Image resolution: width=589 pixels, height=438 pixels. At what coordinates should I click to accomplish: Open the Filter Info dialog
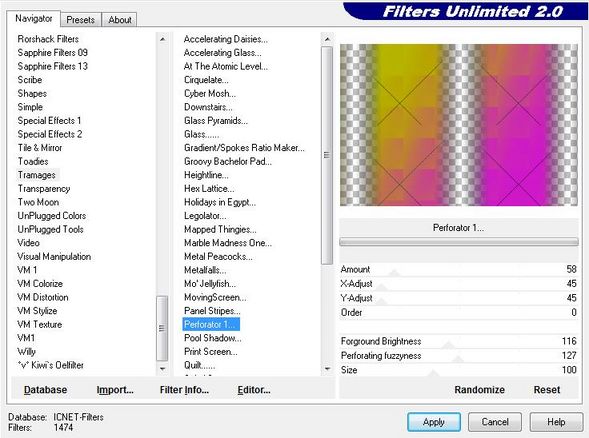pos(184,390)
